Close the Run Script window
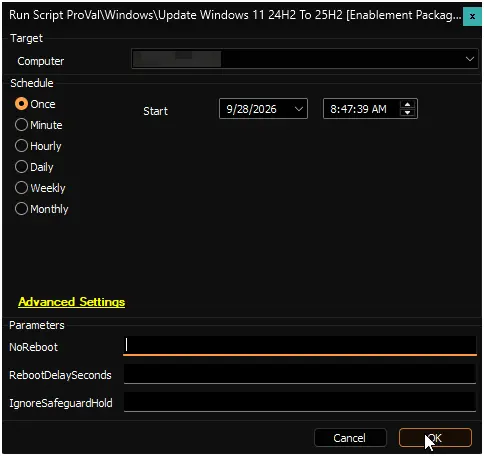This screenshot has width=484, height=456. click(472, 16)
